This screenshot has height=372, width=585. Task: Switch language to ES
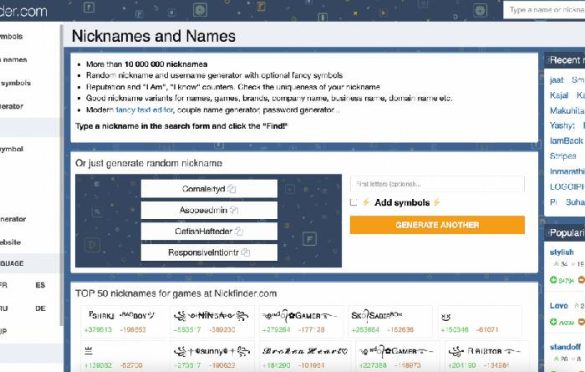(x=40, y=285)
